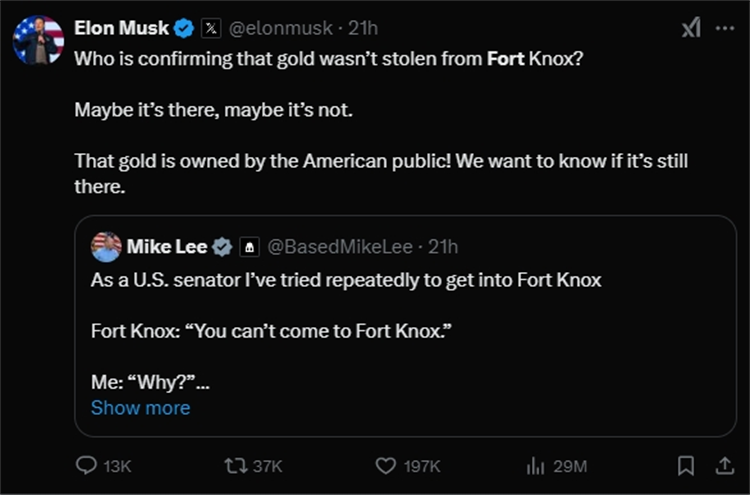Click the X affiliation badge
The height and width of the screenshot is (495, 750).
[211, 28]
